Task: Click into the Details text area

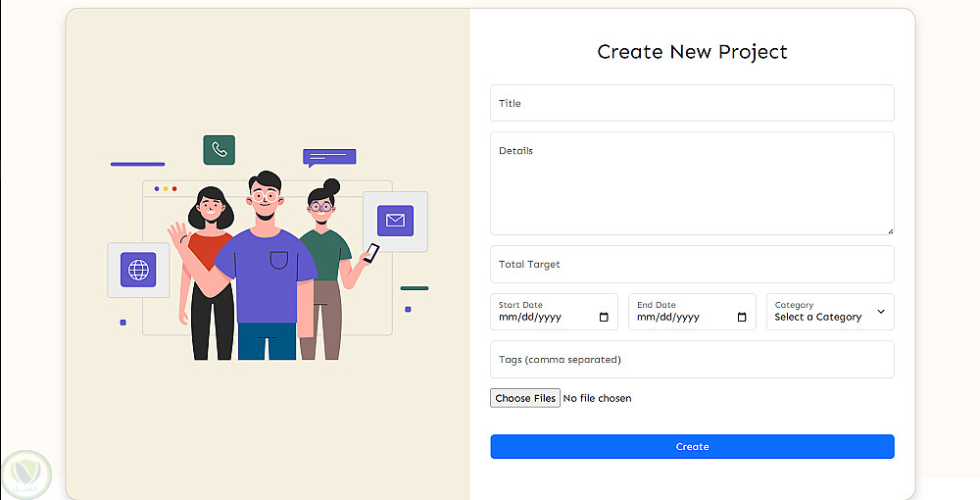Action: 692,183
